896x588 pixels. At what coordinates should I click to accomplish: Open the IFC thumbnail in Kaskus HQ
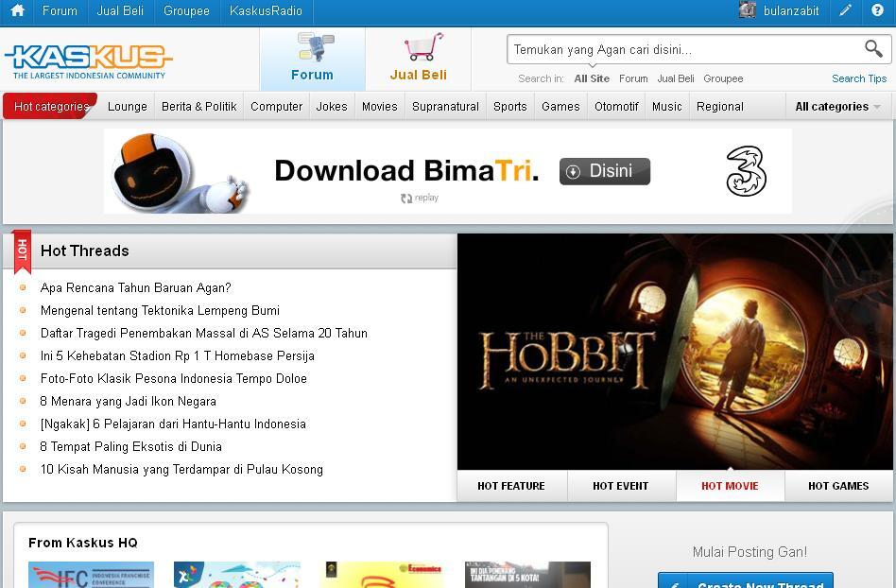coord(91,574)
